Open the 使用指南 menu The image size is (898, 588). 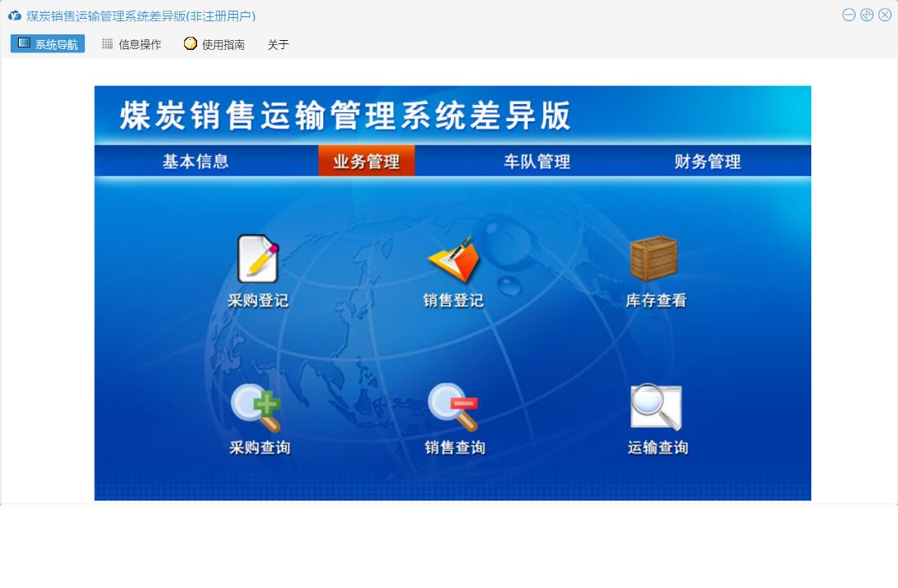(x=214, y=44)
